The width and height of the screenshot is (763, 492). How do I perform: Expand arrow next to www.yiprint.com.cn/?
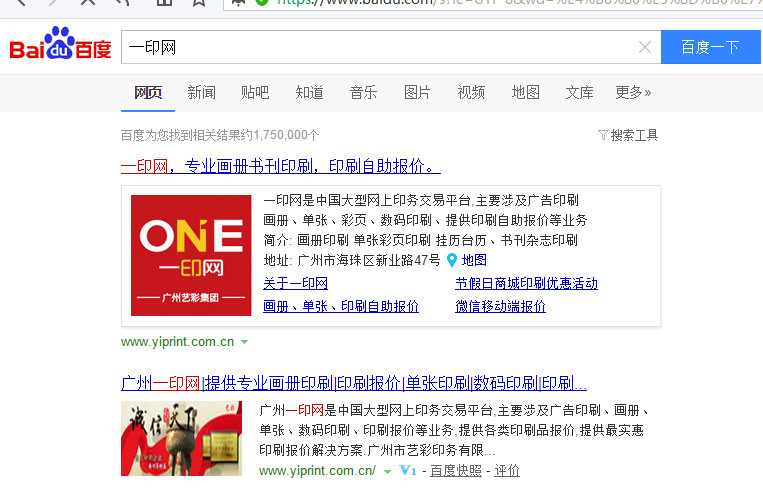click(x=387, y=471)
